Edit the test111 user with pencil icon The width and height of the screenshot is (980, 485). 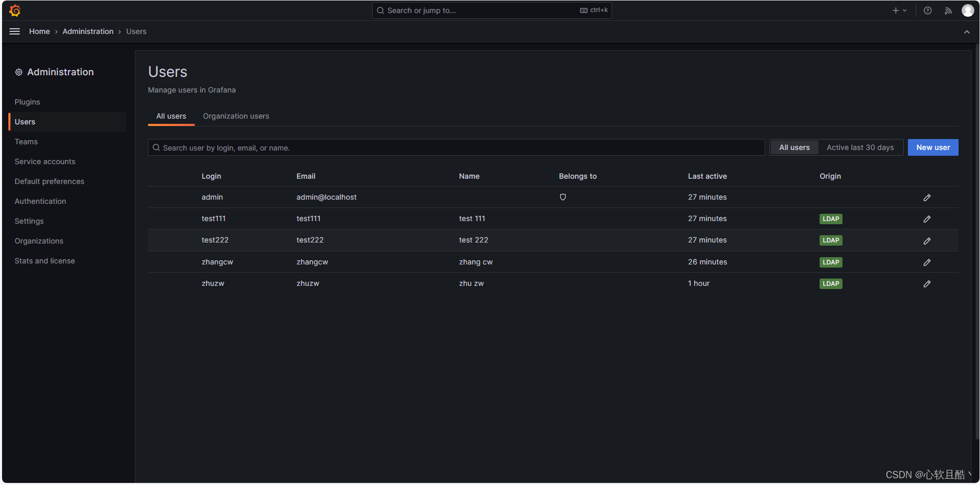(927, 218)
